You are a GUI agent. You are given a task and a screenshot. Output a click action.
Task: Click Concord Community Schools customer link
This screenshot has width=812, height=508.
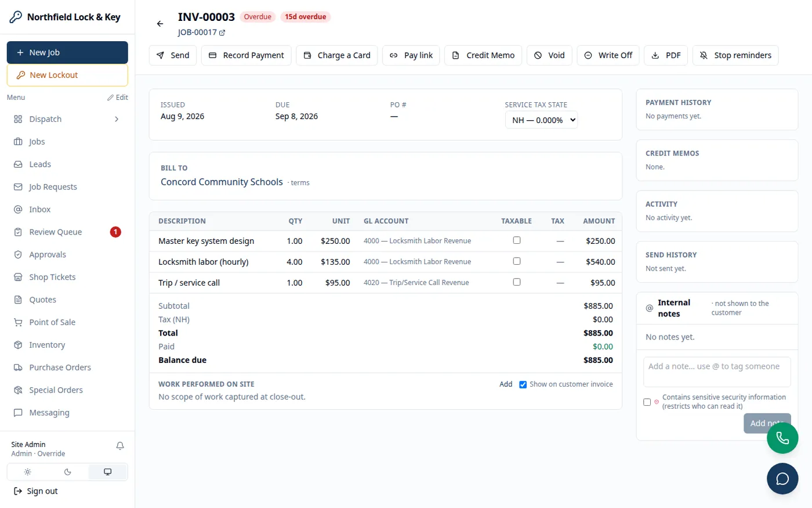tap(222, 182)
